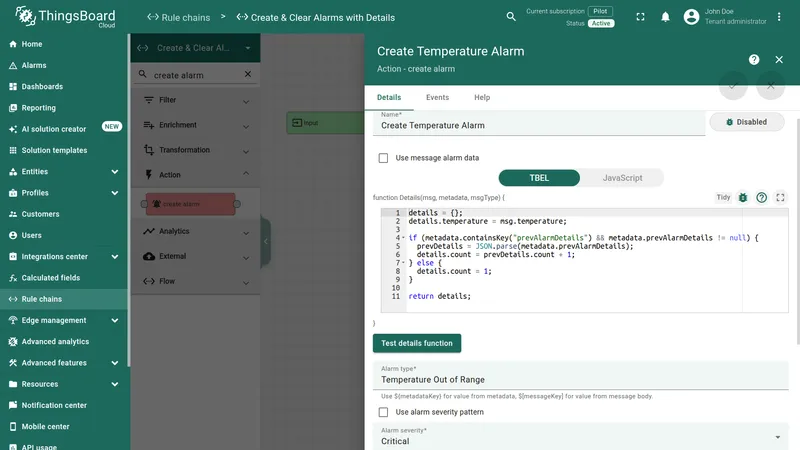
Task: Expand the Transformation node category
Action: tap(196, 150)
